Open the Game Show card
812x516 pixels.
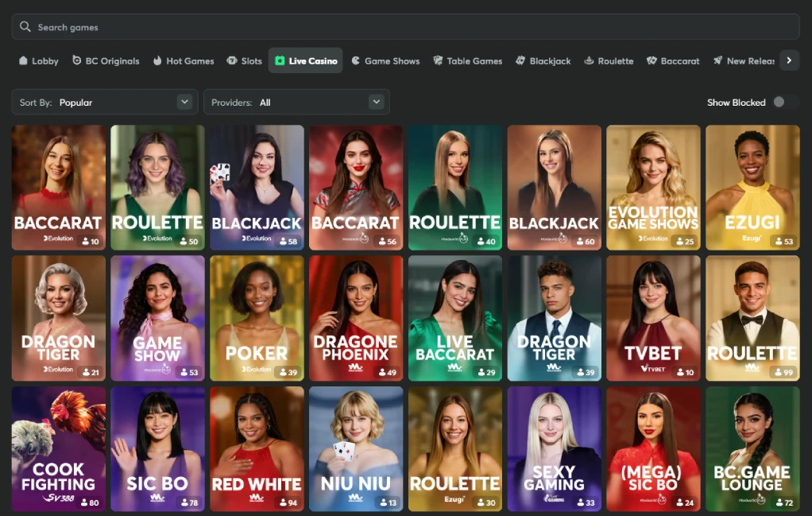[x=157, y=318]
